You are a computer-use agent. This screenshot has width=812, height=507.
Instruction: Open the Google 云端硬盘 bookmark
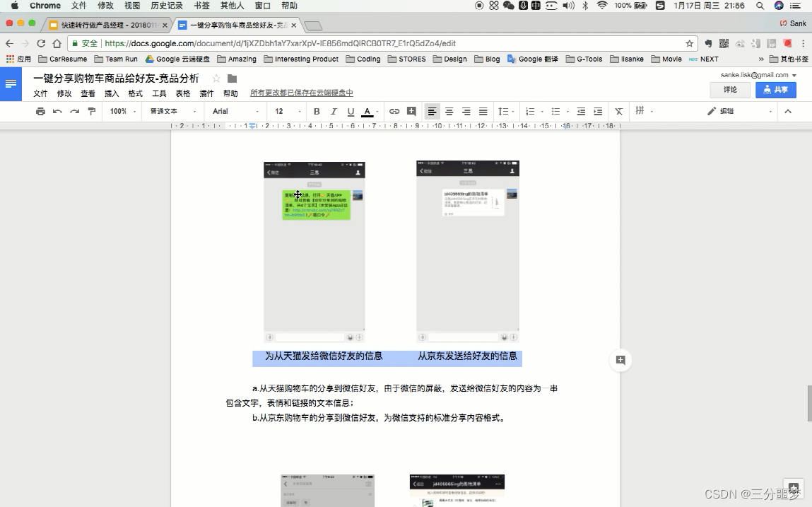(x=177, y=59)
